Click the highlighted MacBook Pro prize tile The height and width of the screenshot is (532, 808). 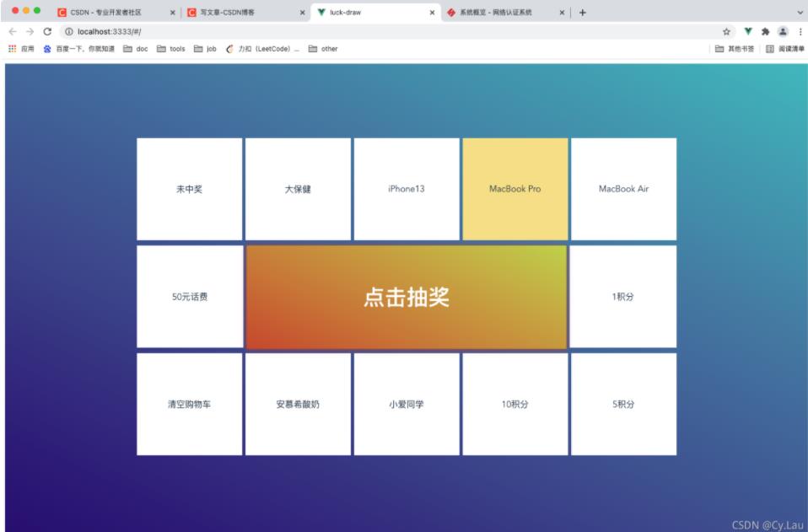514,189
